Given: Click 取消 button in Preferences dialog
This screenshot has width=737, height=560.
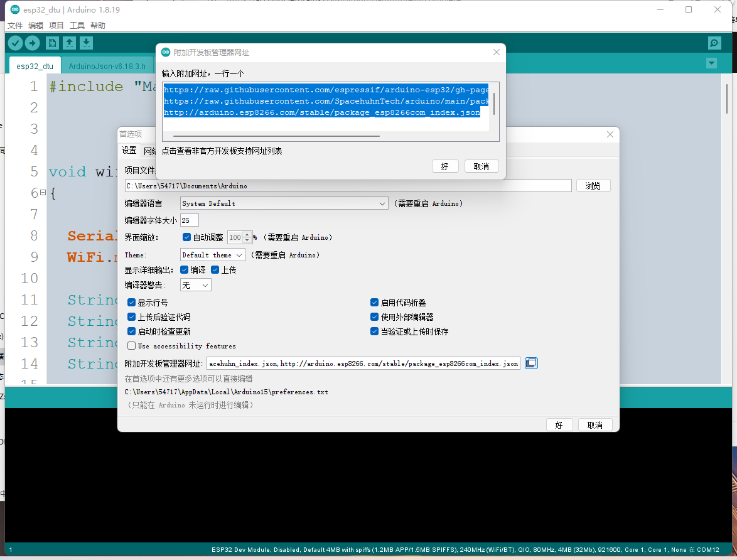Looking at the screenshot, I should [x=595, y=425].
